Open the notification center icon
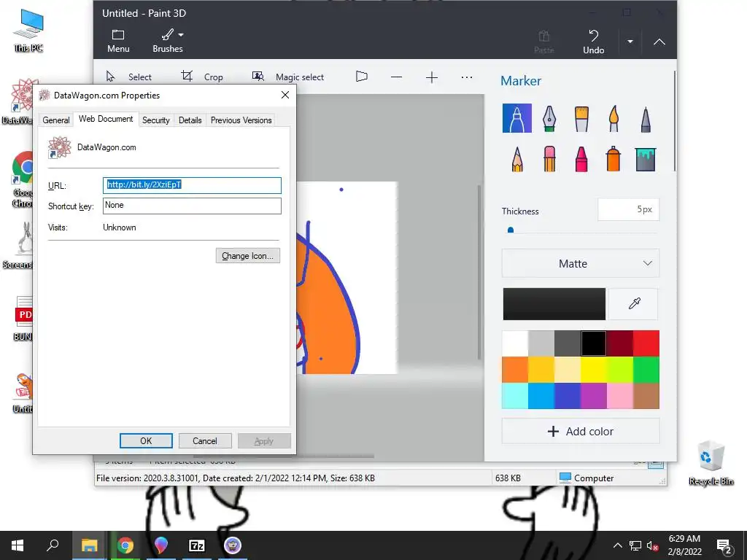 (x=724, y=547)
